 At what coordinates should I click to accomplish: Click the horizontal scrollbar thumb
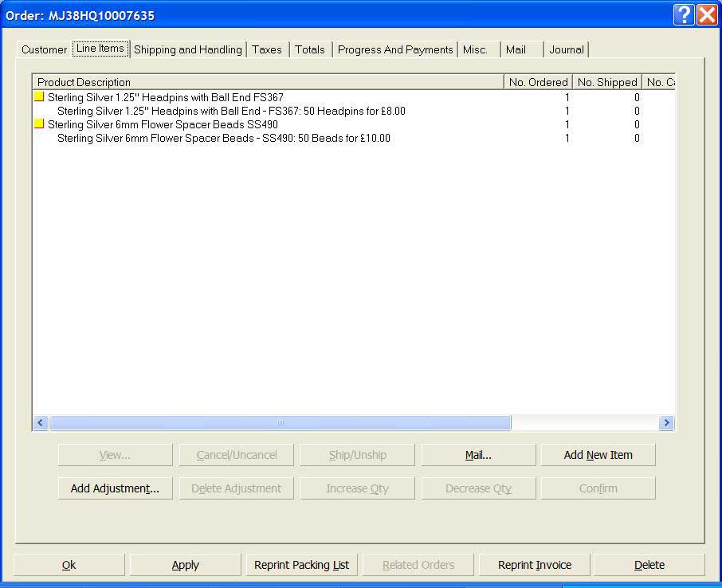pyautogui.click(x=280, y=423)
